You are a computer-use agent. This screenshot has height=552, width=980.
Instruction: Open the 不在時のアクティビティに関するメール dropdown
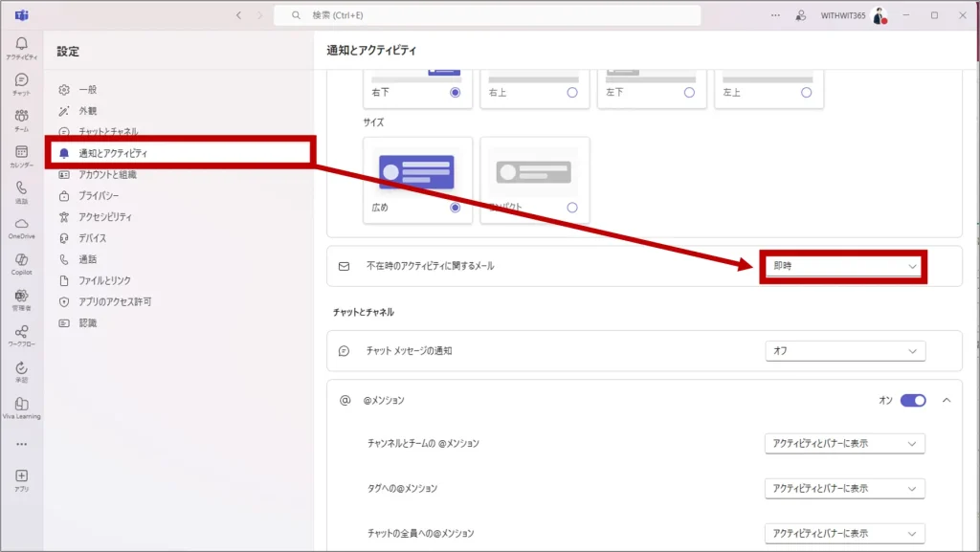click(843, 266)
